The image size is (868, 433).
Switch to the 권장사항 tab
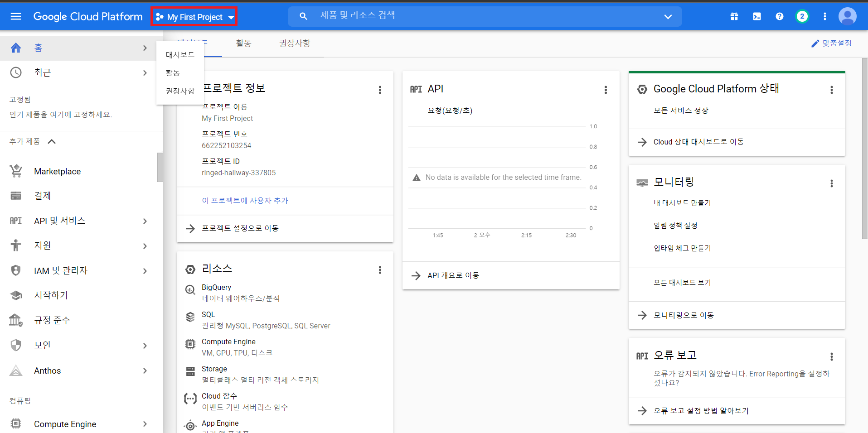[x=295, y=43]
